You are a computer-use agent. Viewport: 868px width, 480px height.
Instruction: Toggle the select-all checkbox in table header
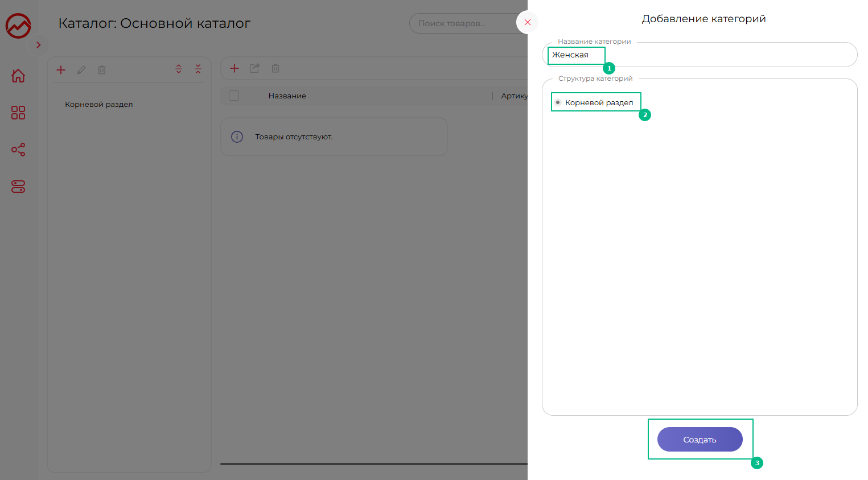[234, 96]
